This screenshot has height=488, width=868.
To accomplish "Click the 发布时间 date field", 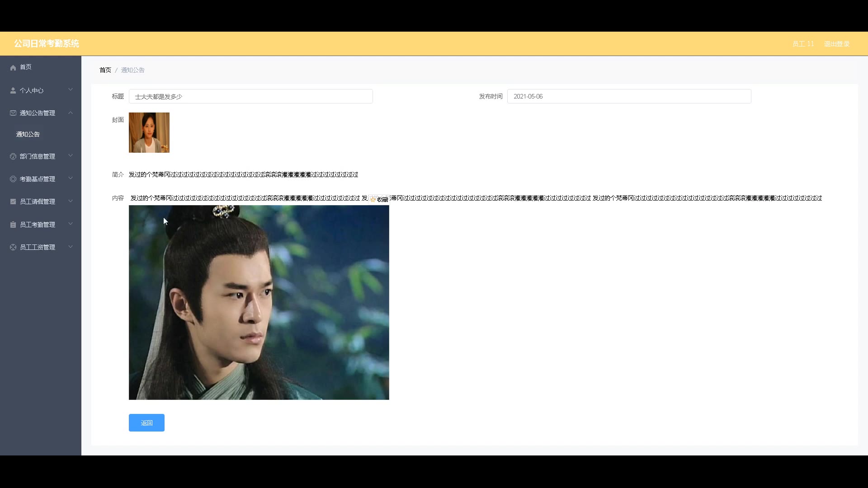I will tap(628, 96).
